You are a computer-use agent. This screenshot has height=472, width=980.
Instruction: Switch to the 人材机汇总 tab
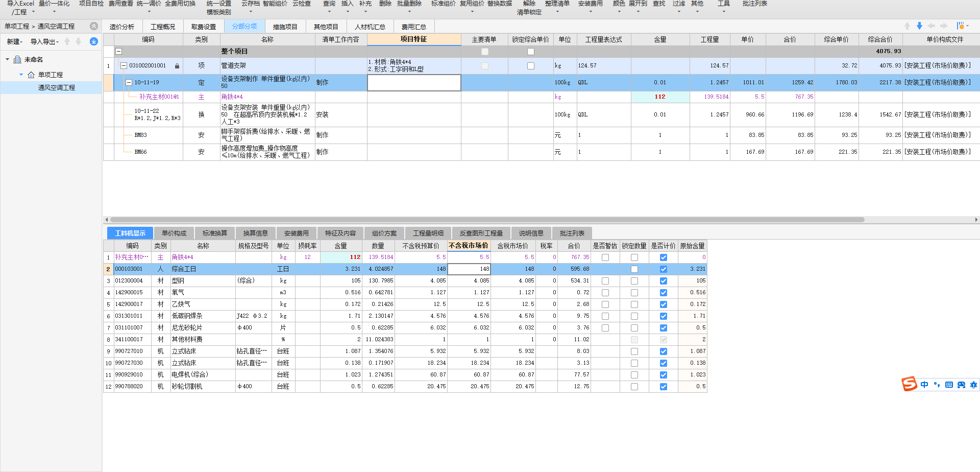(x=370, y=27)
